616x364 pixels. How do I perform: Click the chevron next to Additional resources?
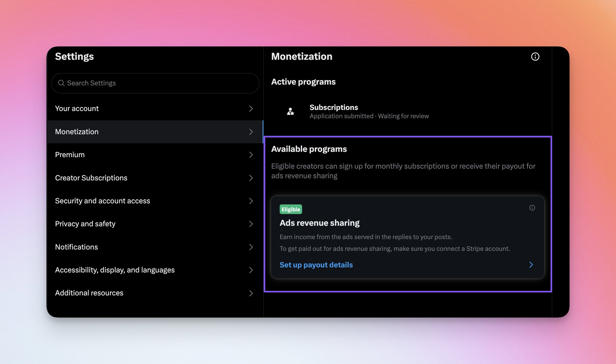pos(251,293)
